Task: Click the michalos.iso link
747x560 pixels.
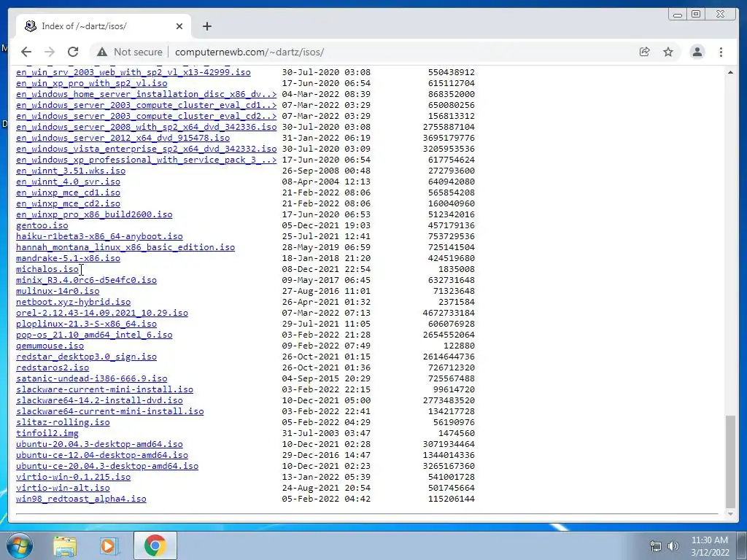Action: (x=47, y=269)
